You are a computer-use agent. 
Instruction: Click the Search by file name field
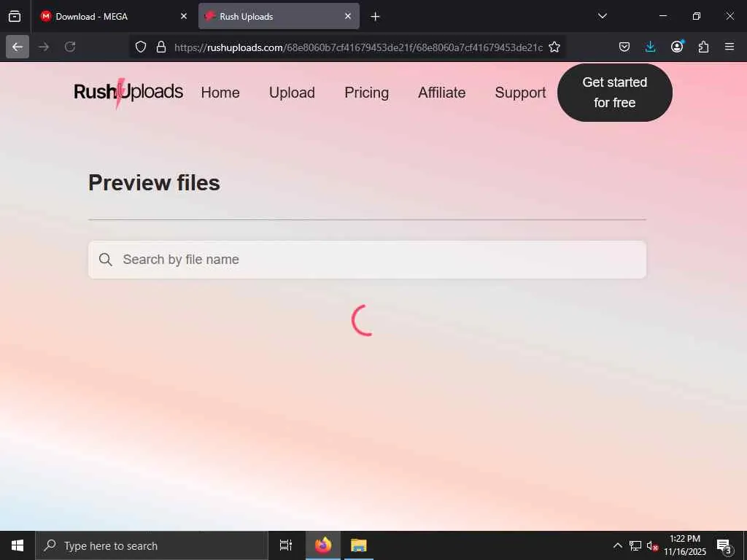click(368, 260)
